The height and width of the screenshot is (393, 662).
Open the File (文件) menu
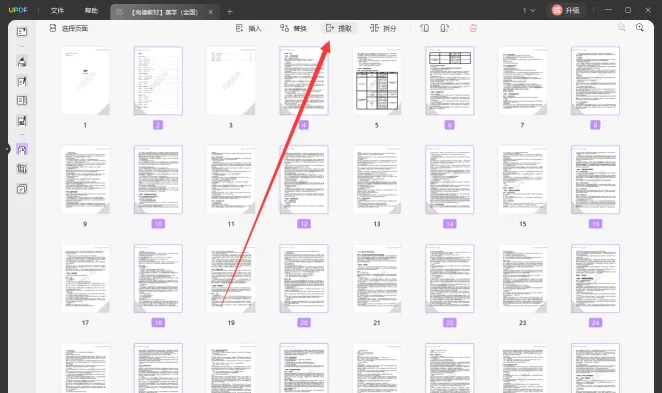[57, 11]
